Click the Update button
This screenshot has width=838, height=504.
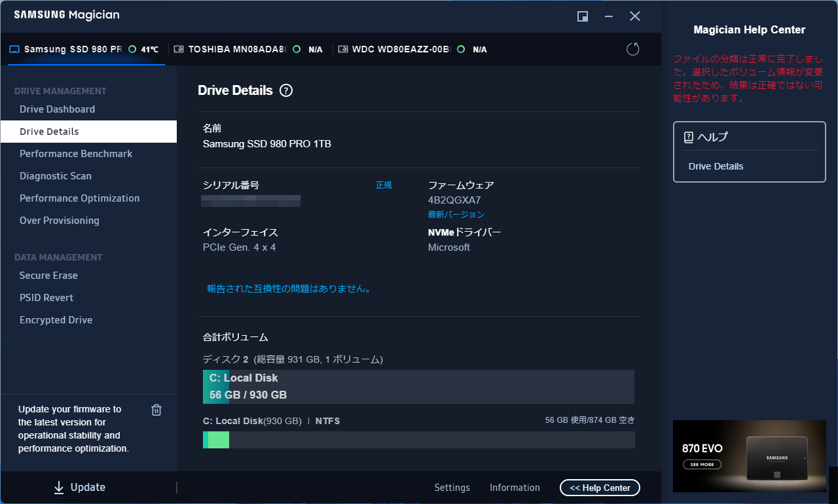coord(79,487)
